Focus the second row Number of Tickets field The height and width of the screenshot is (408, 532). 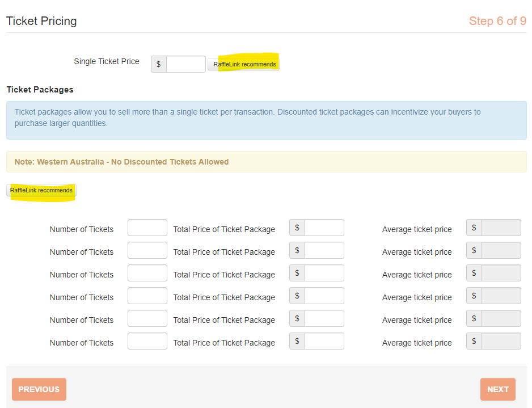click(147, 251)
